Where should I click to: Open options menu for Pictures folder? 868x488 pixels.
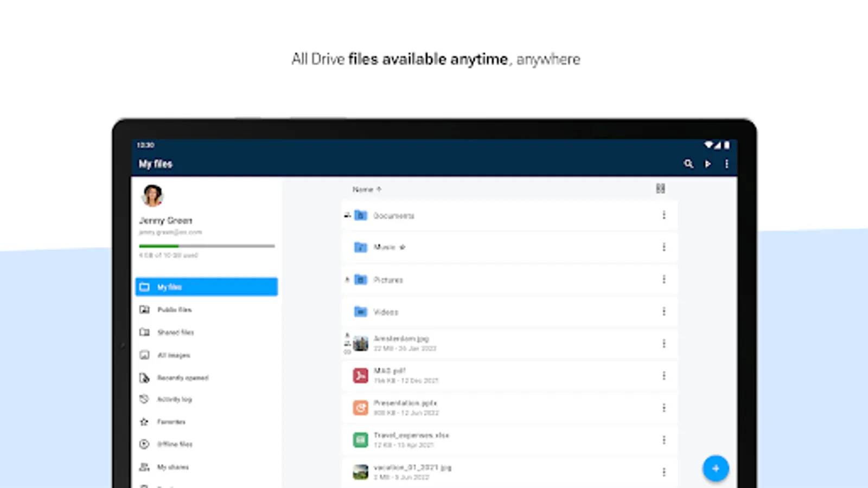663,279
